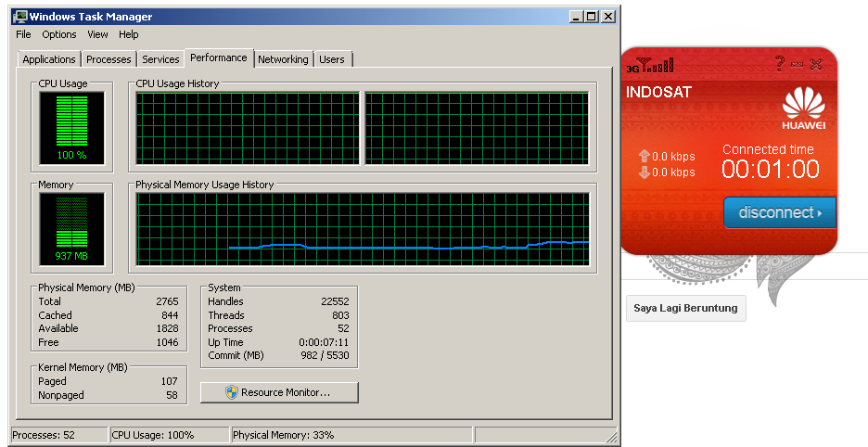This screenshot has height=447, width=868.
Task: Click the Windows Task Manager title text
Action: (x=91, y=17)
